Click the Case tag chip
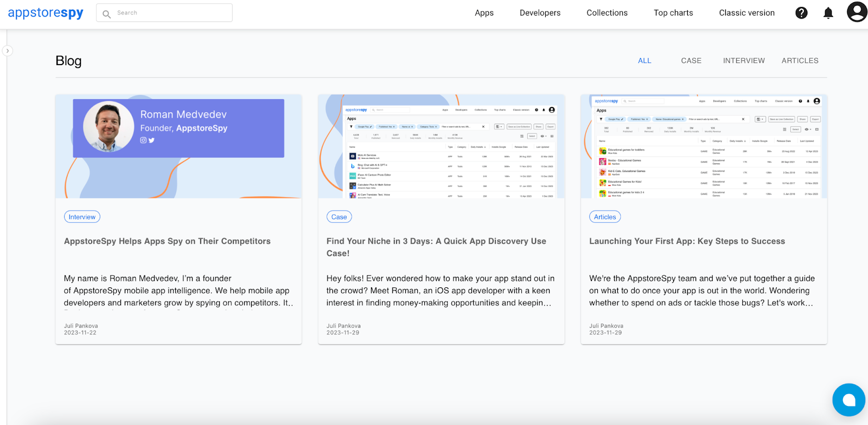868x425 pixels. 339,217
